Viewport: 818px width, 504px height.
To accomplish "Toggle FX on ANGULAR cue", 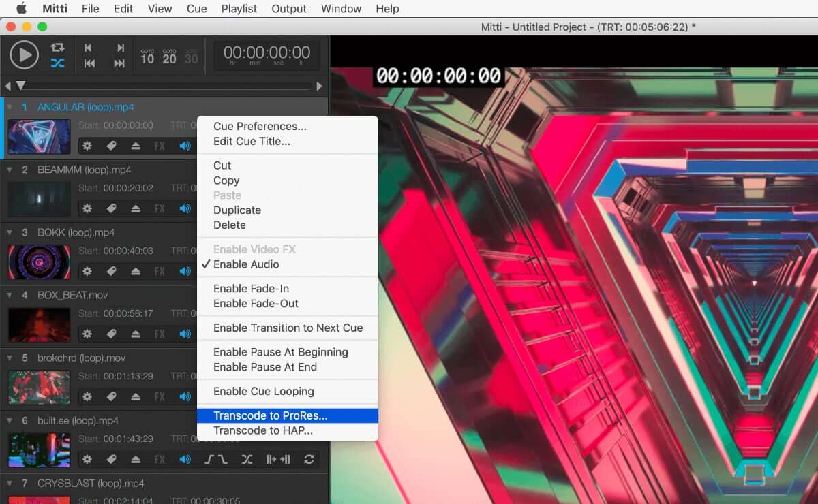I will (x=160, y=146).
